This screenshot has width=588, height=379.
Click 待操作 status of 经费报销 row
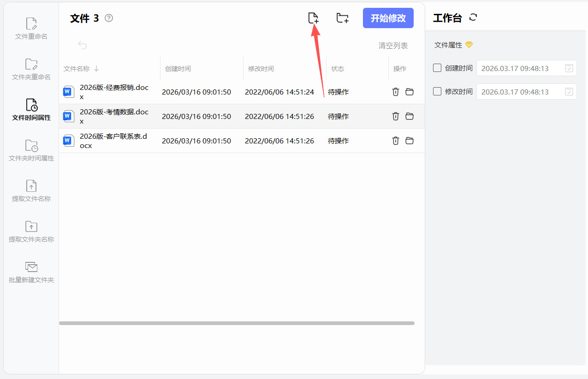tap(338, 92)
